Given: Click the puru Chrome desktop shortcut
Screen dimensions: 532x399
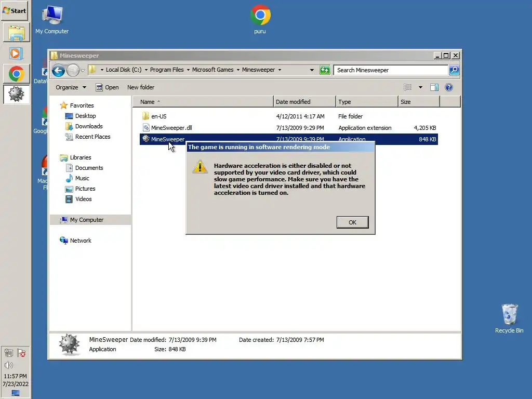Looking at the screenshot, I should tap(260, 19).
